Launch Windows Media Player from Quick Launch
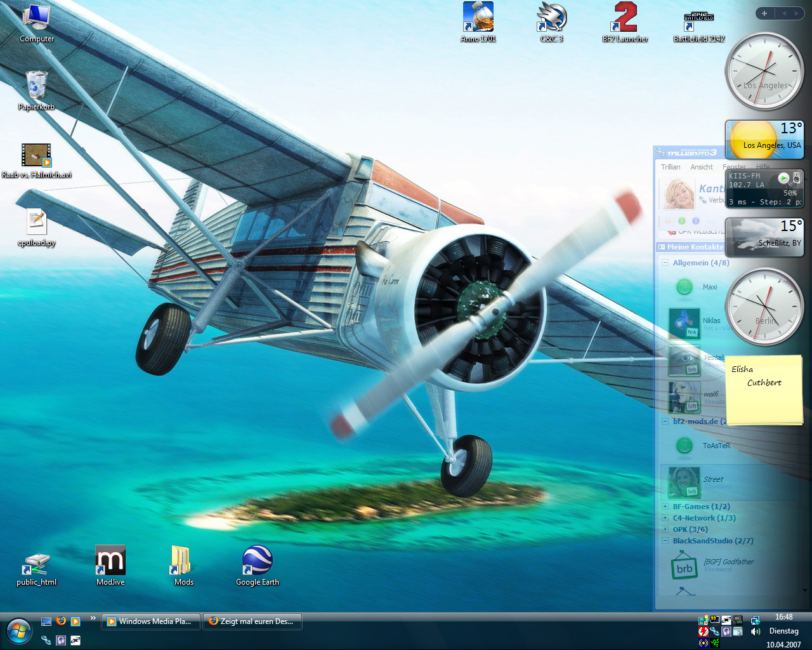 click(75, 621)
